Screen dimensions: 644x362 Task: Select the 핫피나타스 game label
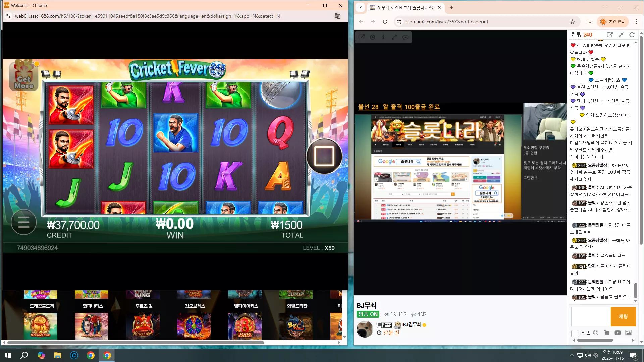click(93, 306)
